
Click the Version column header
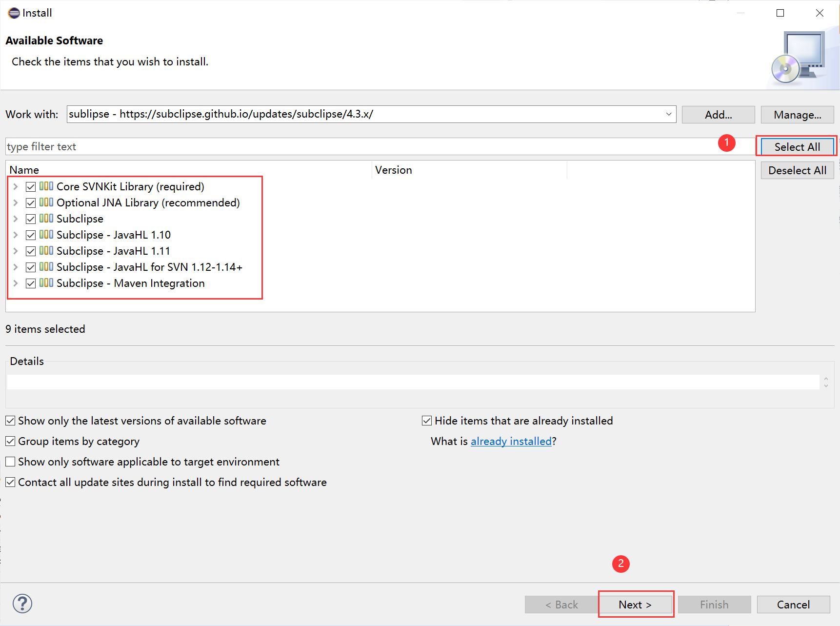tap(470, 170)
